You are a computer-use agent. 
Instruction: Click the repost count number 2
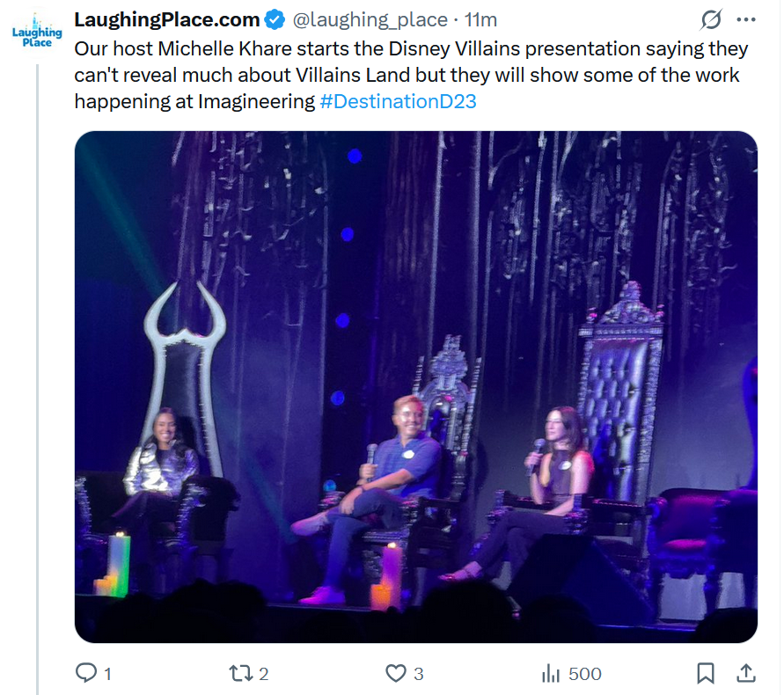tap(263, 675)
